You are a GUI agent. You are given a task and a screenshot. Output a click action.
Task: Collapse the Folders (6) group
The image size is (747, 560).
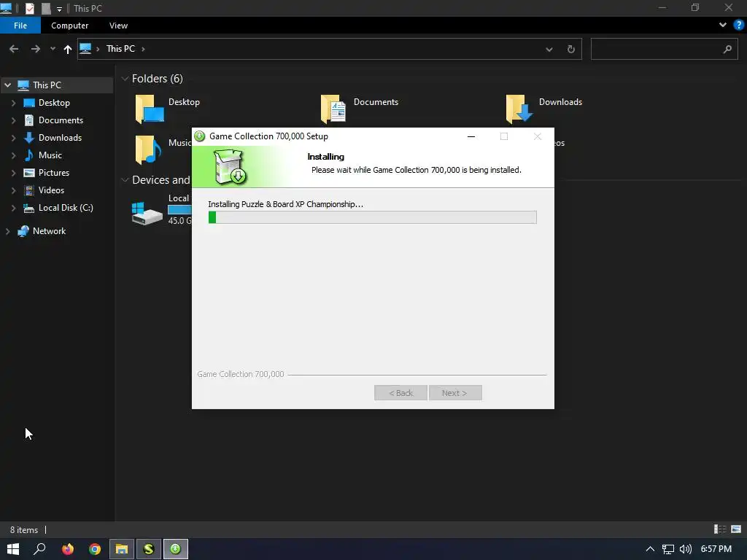click(125, 79)
